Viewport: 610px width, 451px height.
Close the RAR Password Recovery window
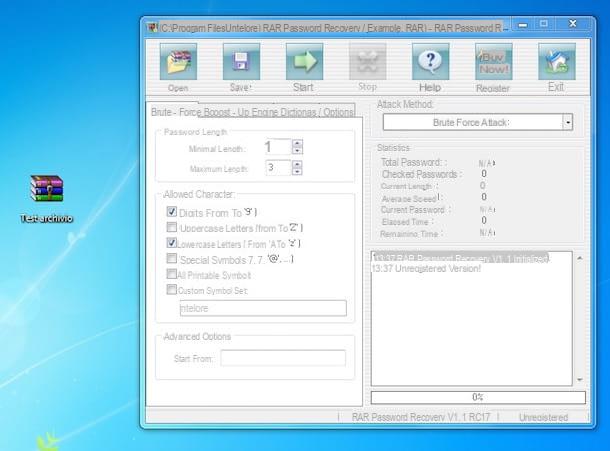click(x=573, y=24)
